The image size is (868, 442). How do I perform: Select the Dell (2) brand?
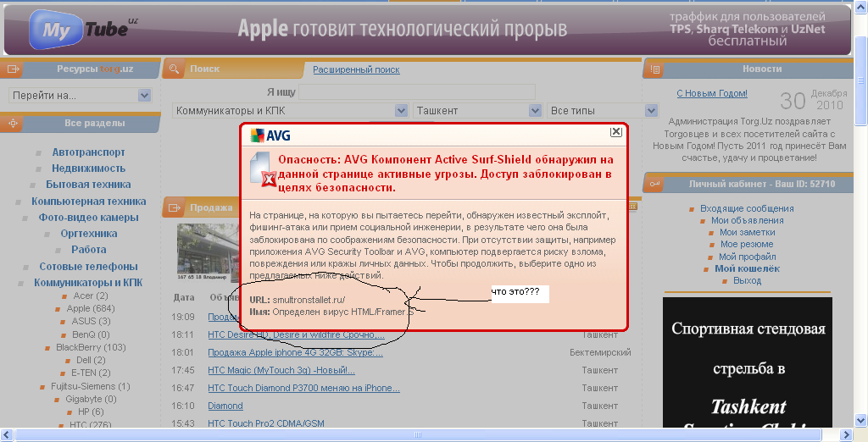[x=91, y=360]
